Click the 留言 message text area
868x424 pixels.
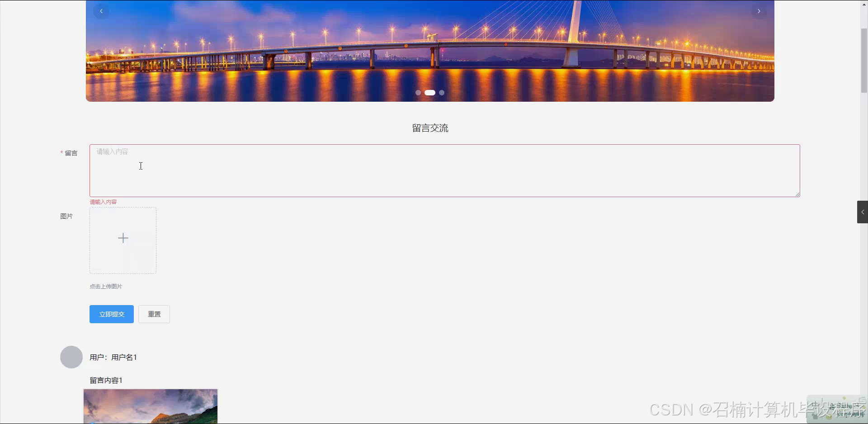click(x=445, y=171)
